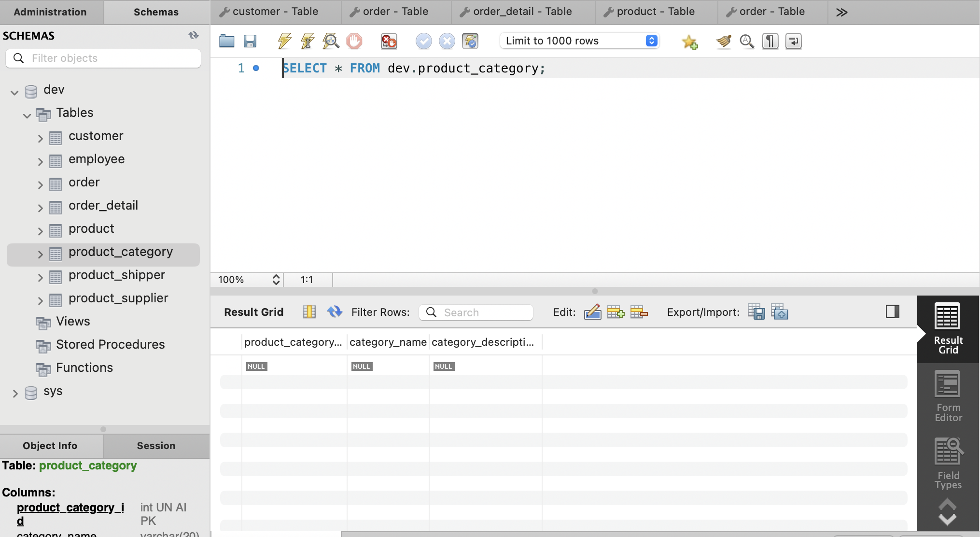This screenshot has width=980, height=537.
Task: Toggle word wrap icon in the editor toolbar
Action: point(793,42)
